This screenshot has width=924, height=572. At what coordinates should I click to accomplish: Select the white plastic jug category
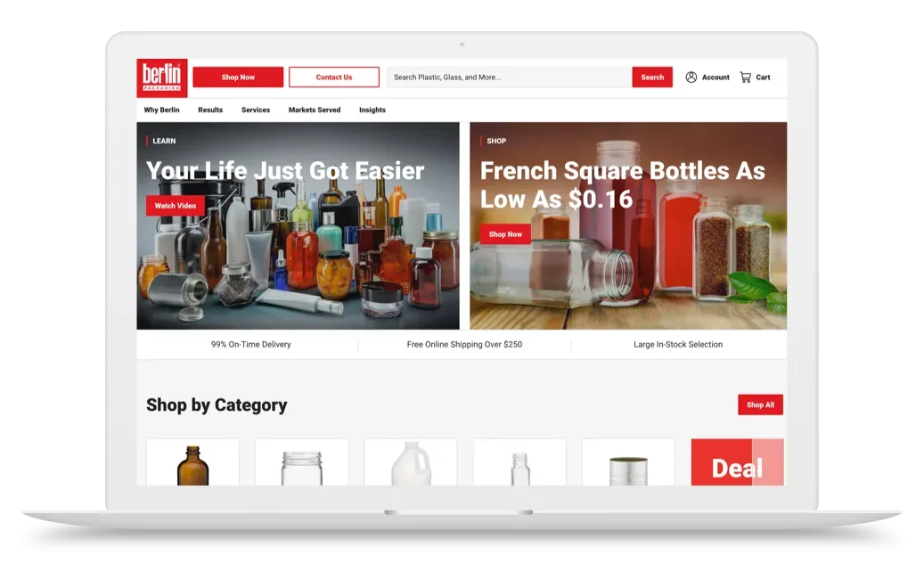coord(411,463)
